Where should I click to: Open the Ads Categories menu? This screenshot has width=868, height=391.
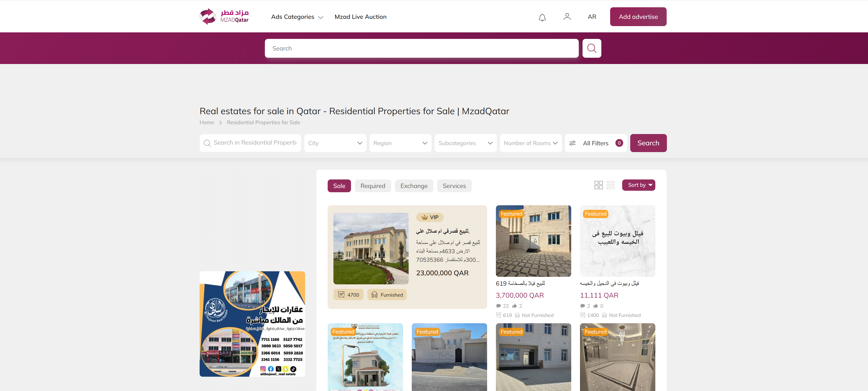click(297, 17)
